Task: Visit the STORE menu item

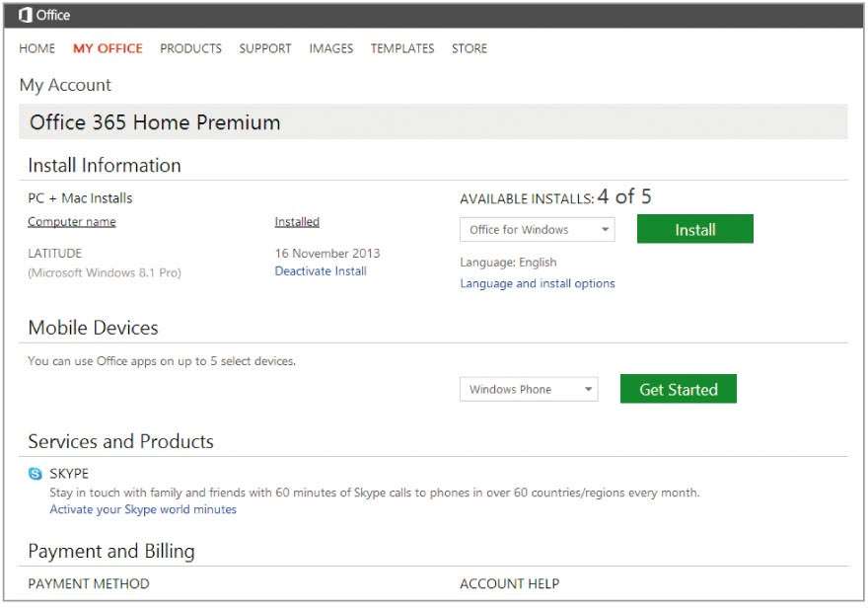Action: tap(470, 48)
